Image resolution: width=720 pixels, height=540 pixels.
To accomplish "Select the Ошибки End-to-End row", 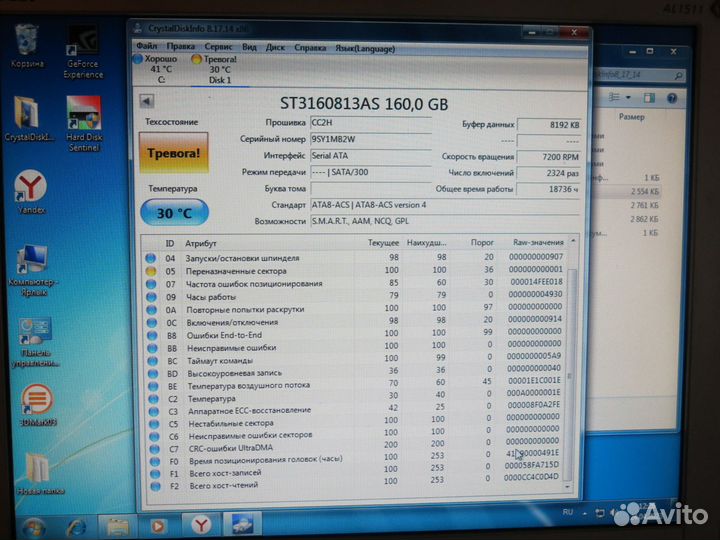I will (354, 333).
